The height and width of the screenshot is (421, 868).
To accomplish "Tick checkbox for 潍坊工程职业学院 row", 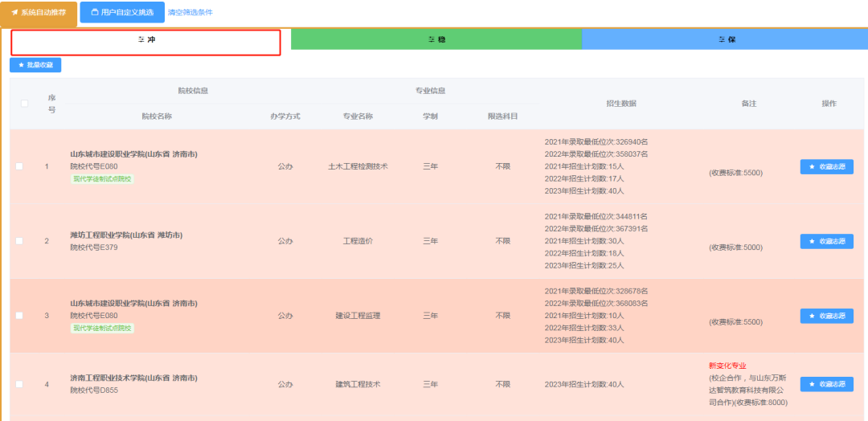I will tap(19, 241).
